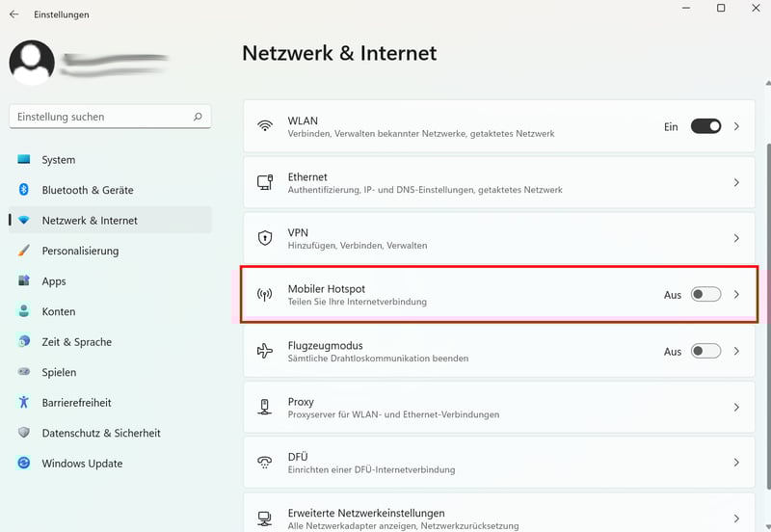Enable the Flugzeugmodus toggle

tap(705, 351)
